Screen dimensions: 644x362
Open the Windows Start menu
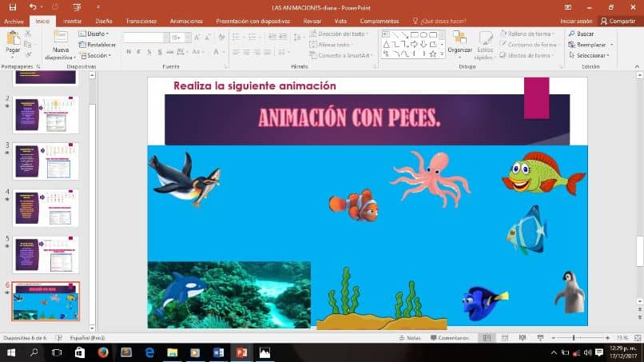(x=11, y=352)
